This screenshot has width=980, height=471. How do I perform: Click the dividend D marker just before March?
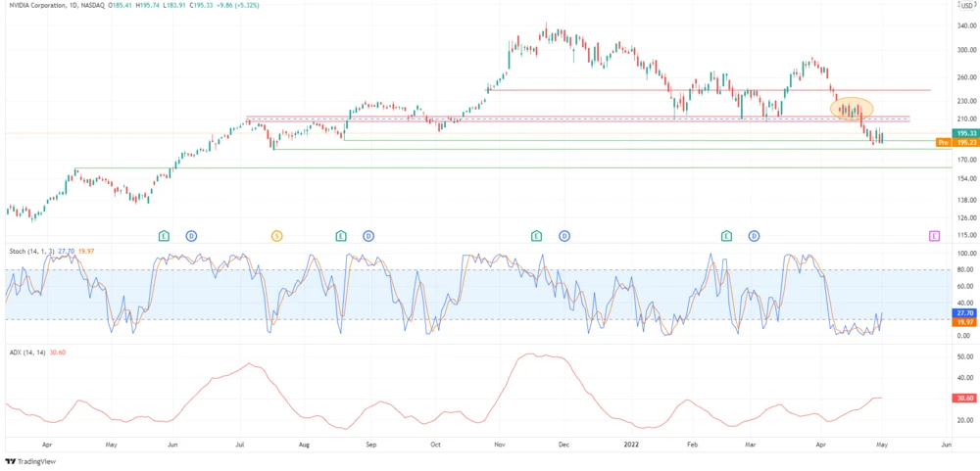[x=755, y=236]
